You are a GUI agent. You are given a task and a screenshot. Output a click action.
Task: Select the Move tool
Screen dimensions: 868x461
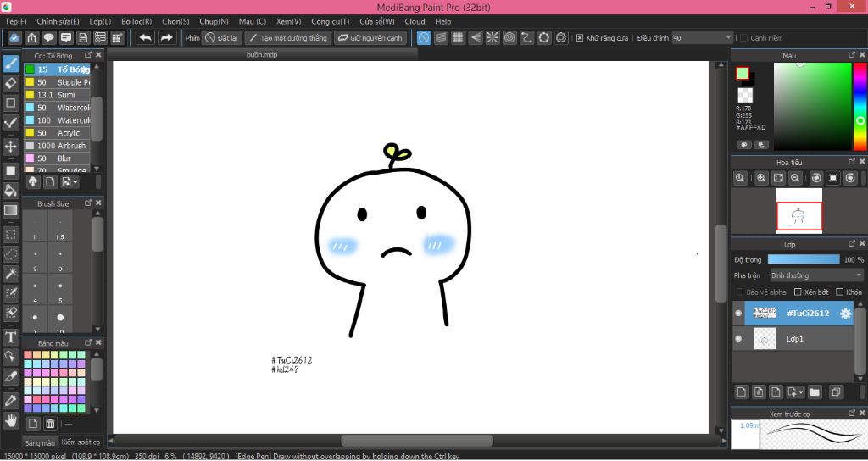coord(10,147)
